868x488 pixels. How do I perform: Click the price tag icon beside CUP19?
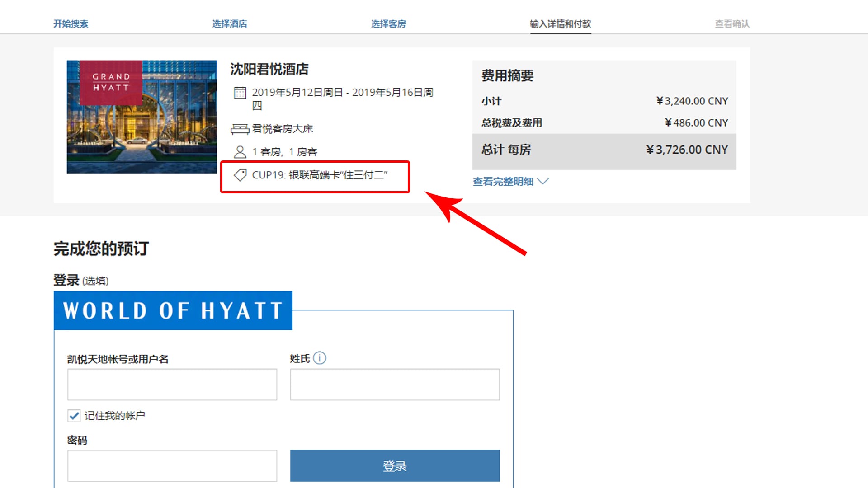[x=240, y=175]
